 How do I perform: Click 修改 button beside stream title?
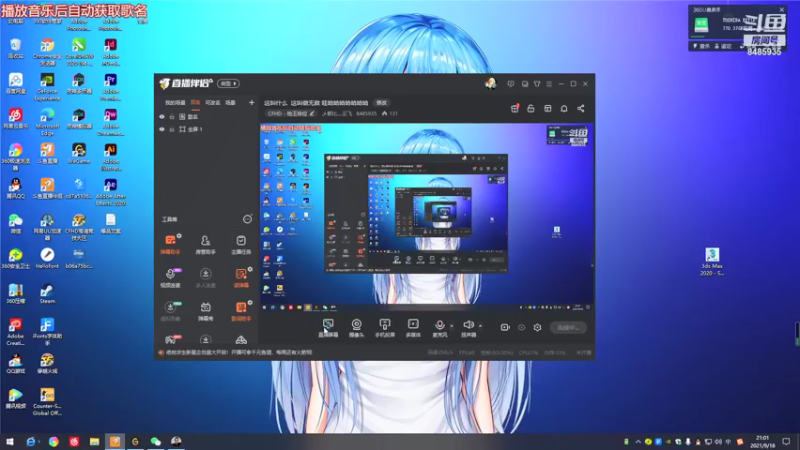382,103
